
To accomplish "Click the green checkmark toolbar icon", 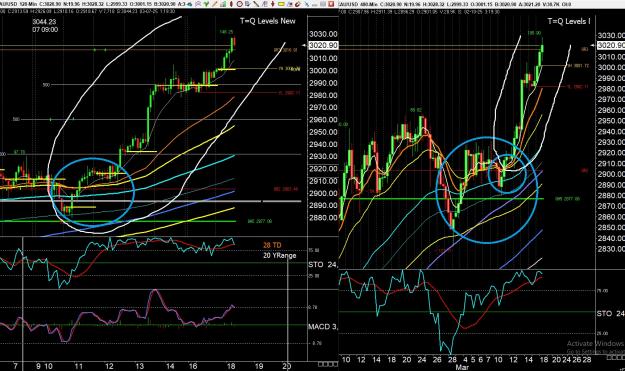I will click(x=206, y=4).
